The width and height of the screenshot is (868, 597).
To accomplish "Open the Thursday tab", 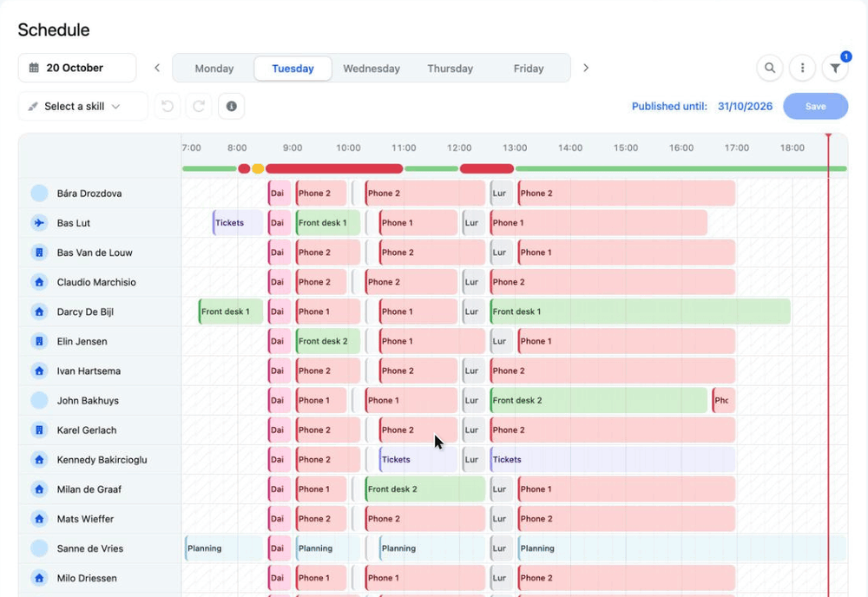I will coord(450,69).
